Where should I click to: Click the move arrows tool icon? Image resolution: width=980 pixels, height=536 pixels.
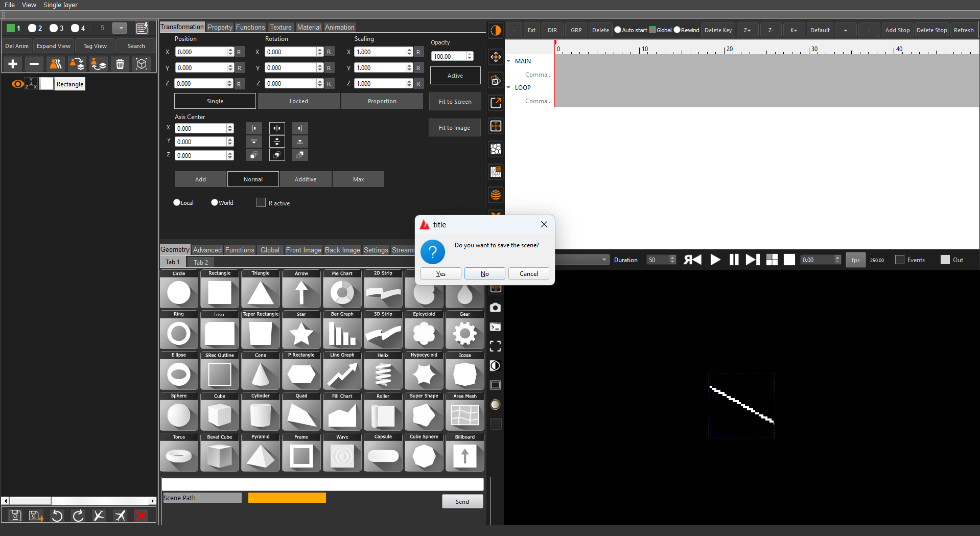(496, 57)
